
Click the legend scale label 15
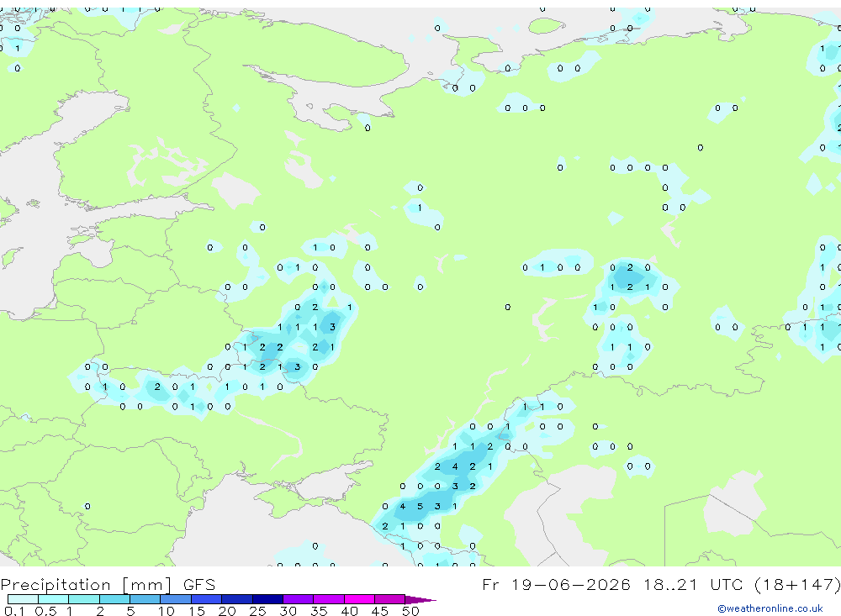click(x=197, y=611)
